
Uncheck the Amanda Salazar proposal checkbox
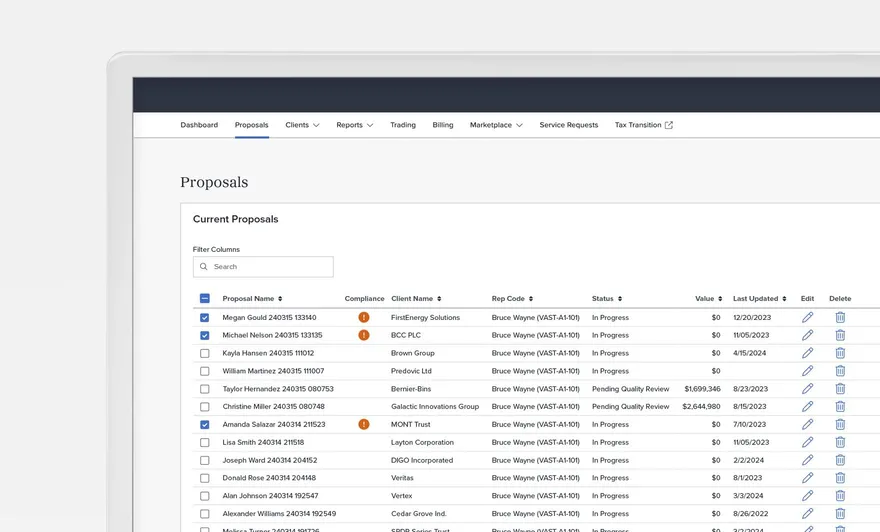[x=205, y=425]
